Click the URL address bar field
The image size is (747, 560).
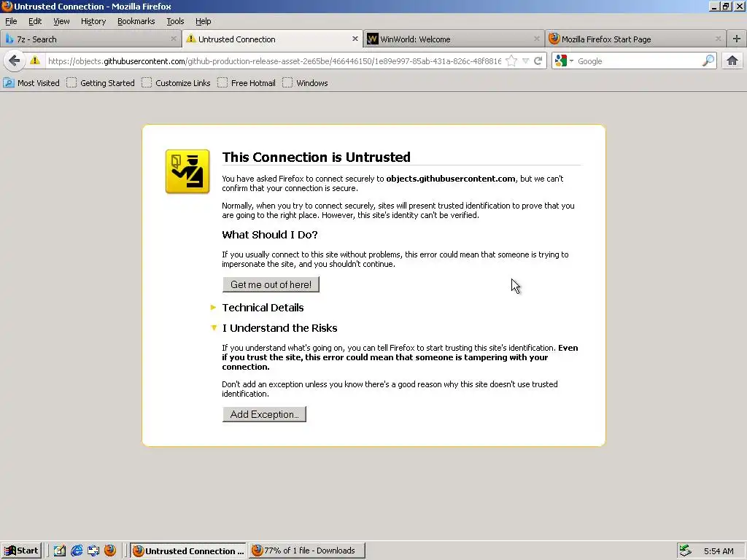click(x=274, y=61)
